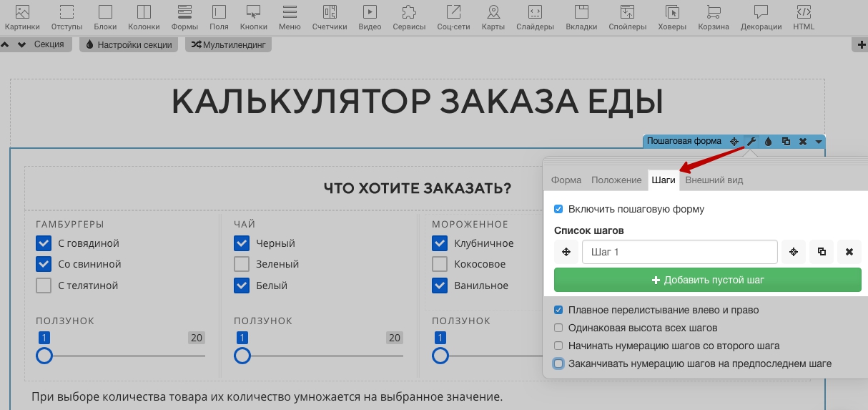Click the Гамбургеры slider handle

(44, 356)
